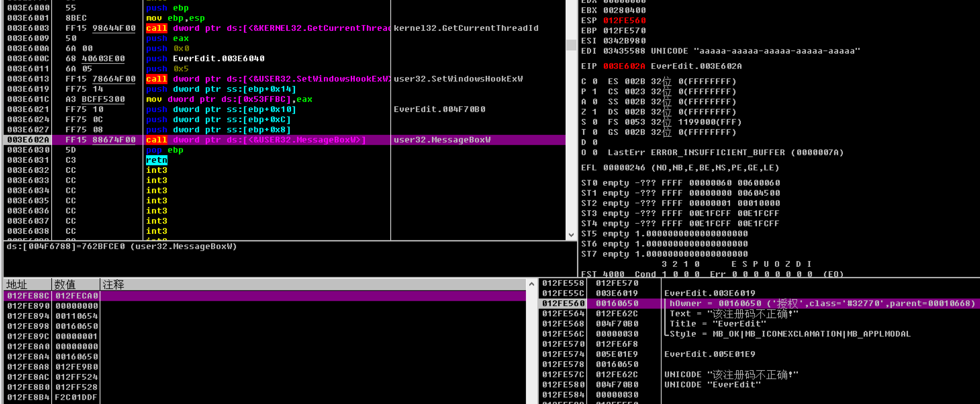Toggle the P flag bit in registers
980x404 pixels.
click(x=595, y=92)
